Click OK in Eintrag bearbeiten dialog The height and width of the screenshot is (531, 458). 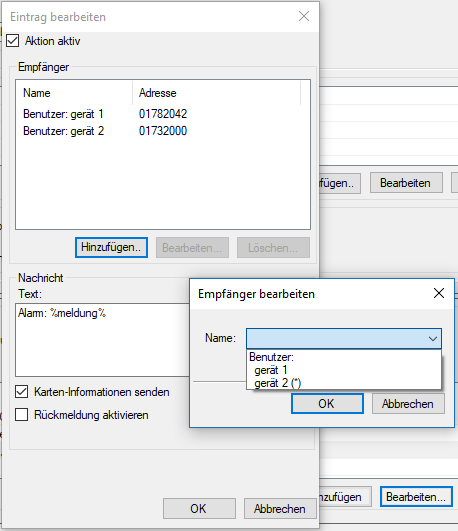[199, 509]
